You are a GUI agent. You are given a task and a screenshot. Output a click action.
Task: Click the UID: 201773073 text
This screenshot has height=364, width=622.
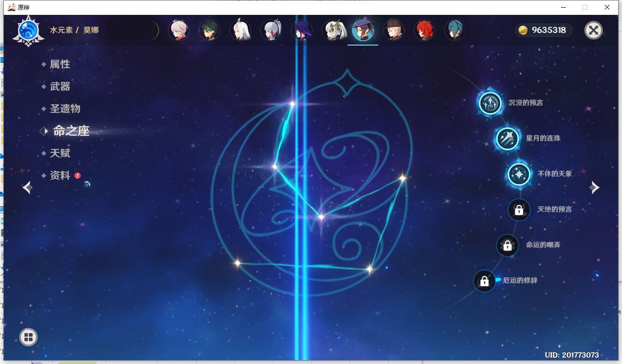(x=572, y=355)
